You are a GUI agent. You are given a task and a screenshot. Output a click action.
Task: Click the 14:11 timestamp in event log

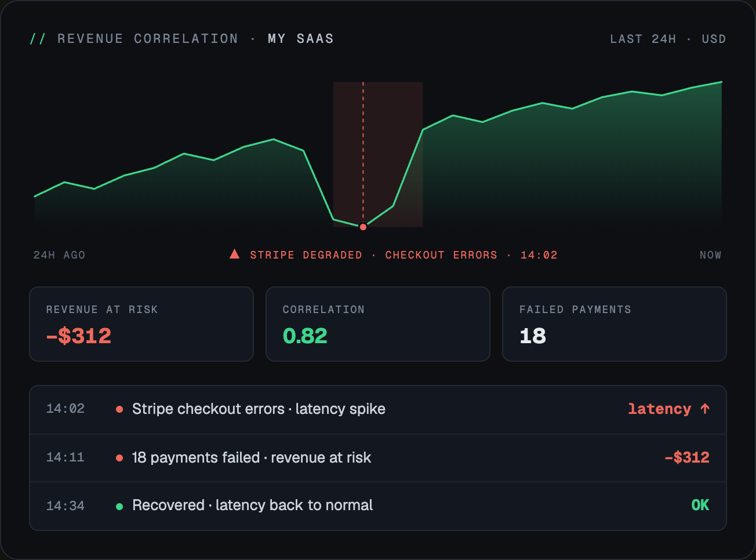click(x=66, y=457)
